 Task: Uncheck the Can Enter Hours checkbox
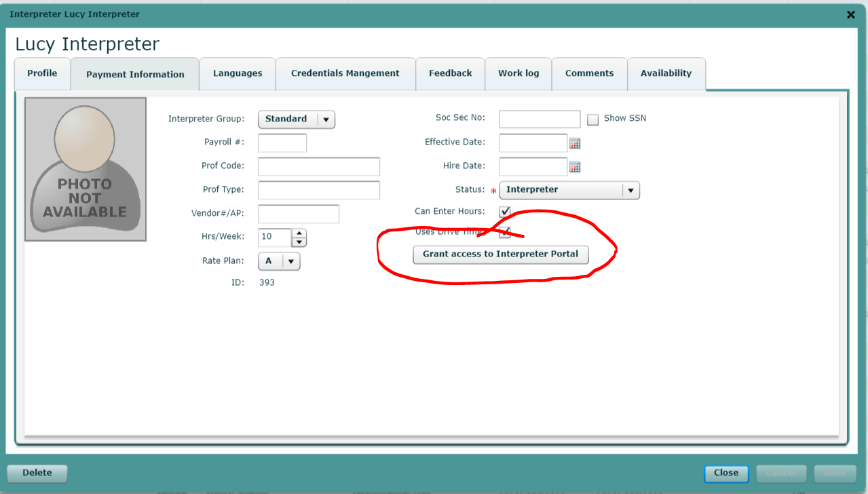click(x=505, y=212)
